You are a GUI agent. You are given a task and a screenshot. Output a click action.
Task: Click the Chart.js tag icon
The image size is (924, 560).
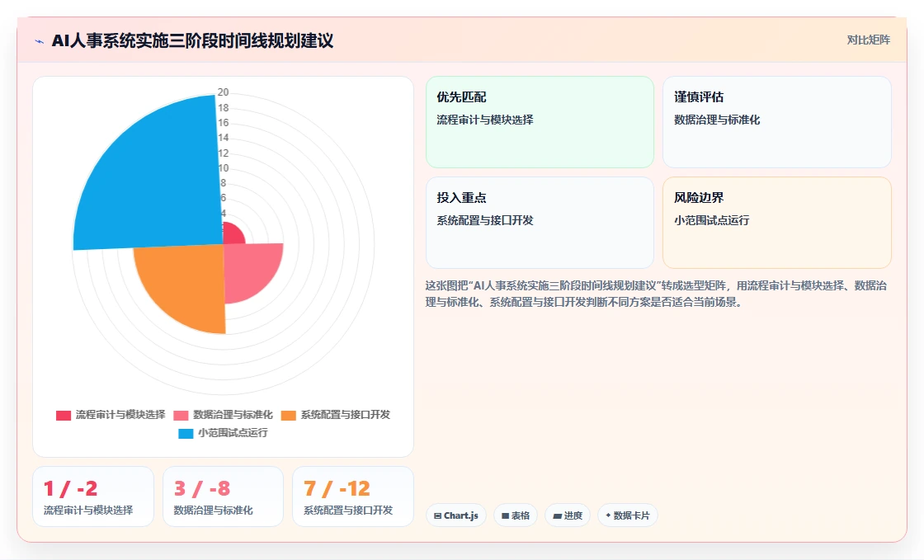(x=438, y=515)
